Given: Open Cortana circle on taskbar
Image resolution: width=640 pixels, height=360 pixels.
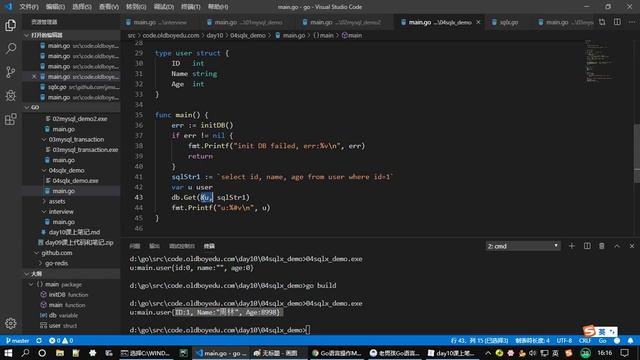Looking at the screenshot, I should coord(42,353).
